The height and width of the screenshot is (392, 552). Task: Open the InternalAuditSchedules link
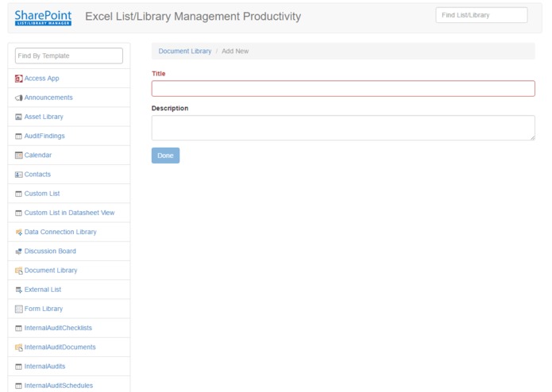coord(59,386)
